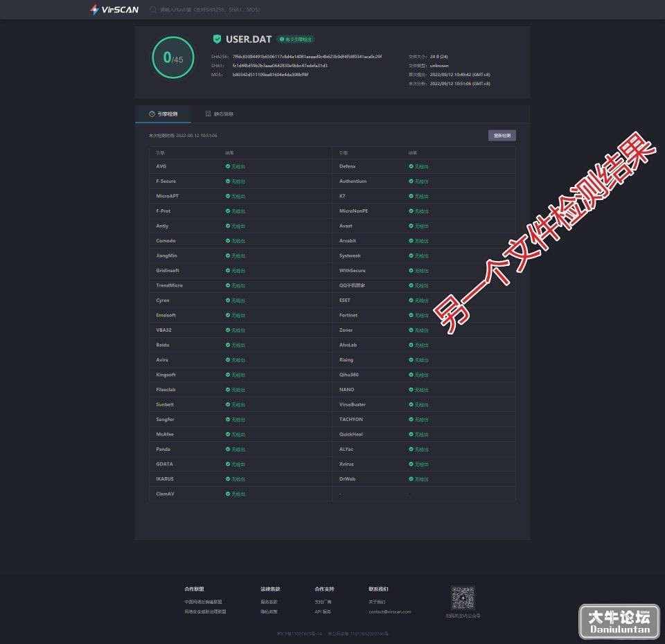Click the USER.DAT file name
This screenshot has width=665, height=644.
coord(249,39)
